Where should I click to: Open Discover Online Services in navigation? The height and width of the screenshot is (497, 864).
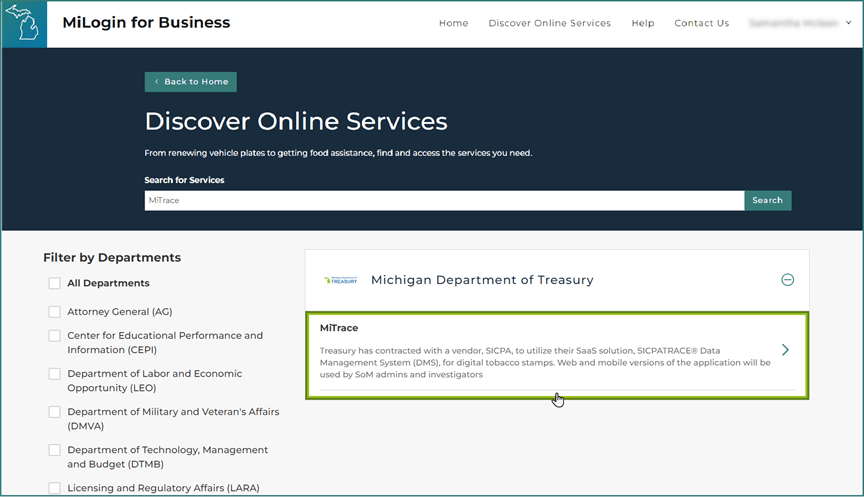549,23
